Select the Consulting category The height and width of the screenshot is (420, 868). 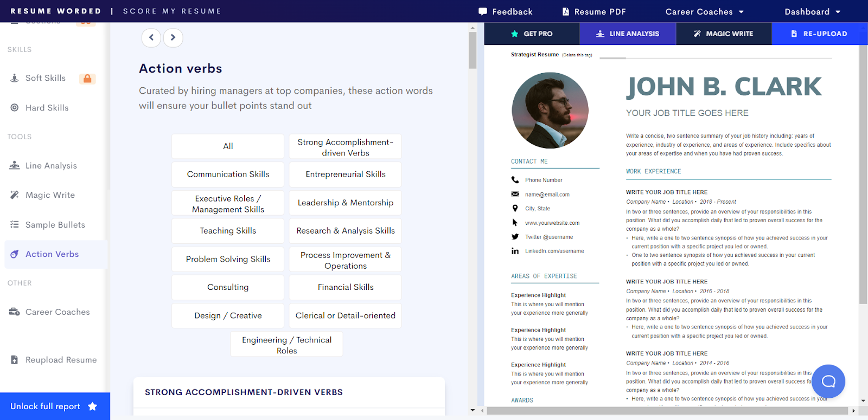(x=228, y=287)
